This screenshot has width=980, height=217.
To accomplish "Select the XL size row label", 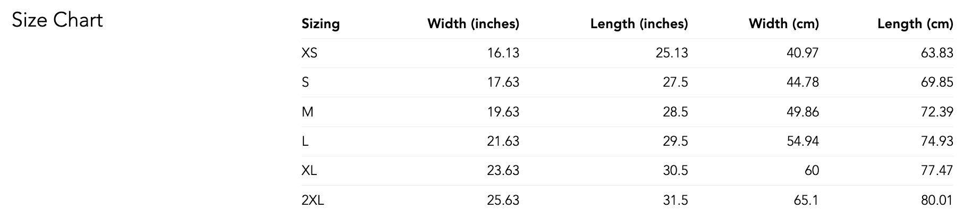I will coord(309,171).
